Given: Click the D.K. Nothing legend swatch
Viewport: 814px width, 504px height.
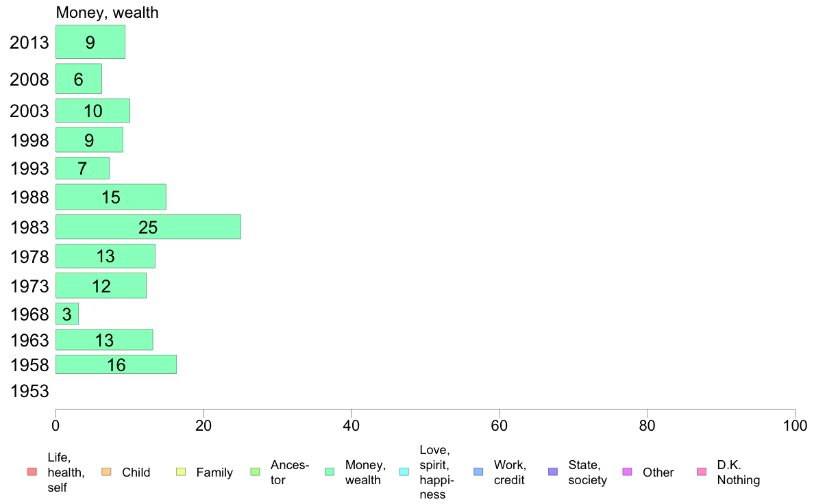Looking at the screenshot, I should pyautogui.click(x=702, y=472).
